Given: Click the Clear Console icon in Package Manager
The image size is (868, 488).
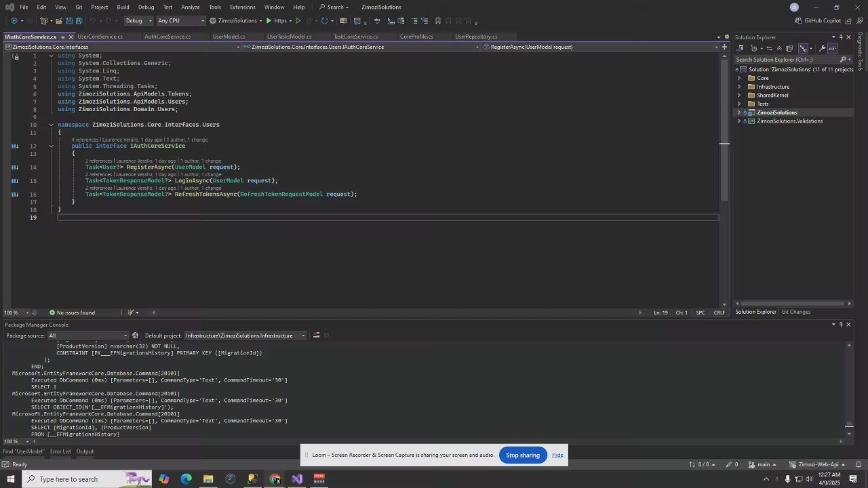Looking at the screenshot, I should coord(316,335).
